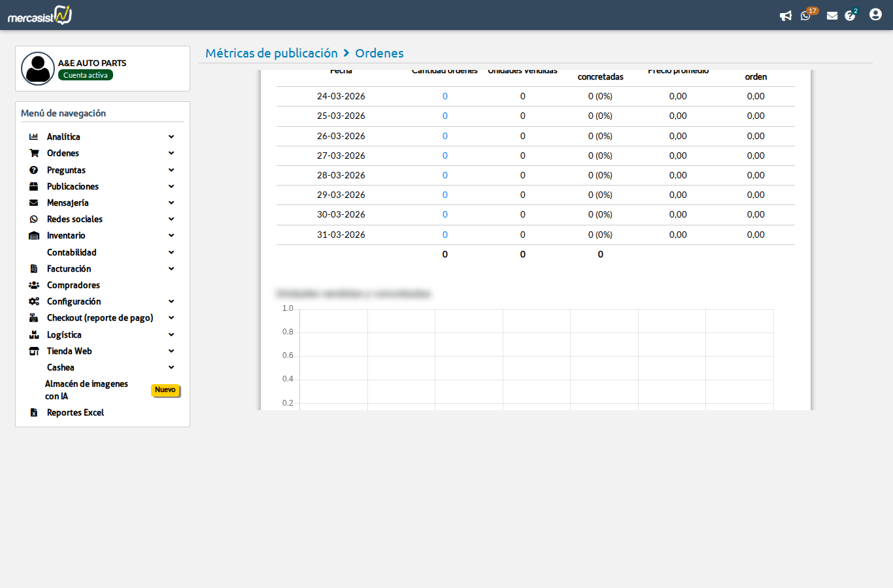This screenshot has height=588, width=893.
Task: Click the Ordenes cart icon
Action: (x=34, y=153)
